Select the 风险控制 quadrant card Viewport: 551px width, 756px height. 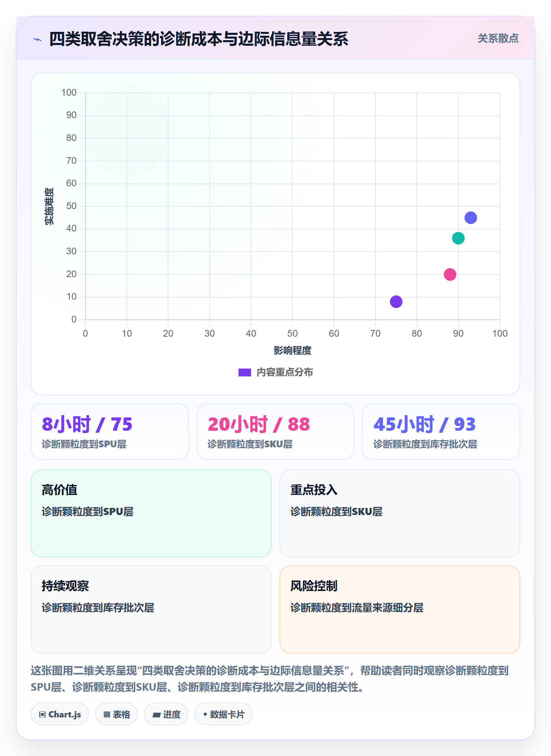pos(400,610)
